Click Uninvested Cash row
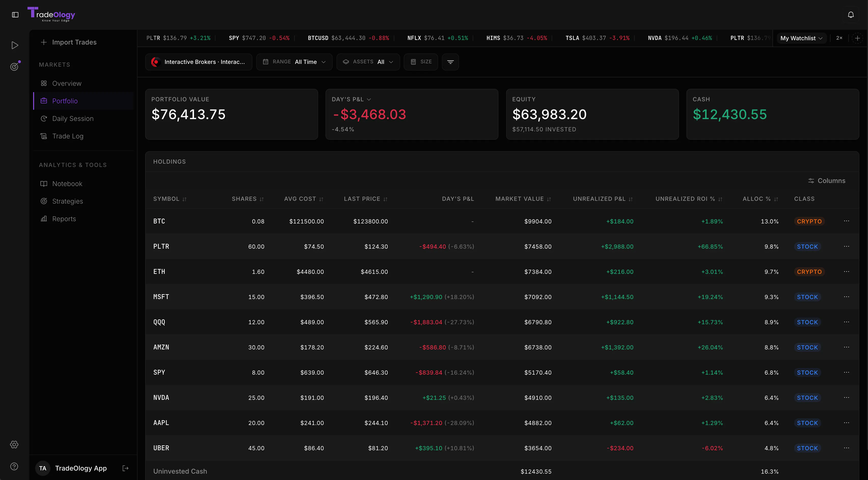 click(502, 471)
